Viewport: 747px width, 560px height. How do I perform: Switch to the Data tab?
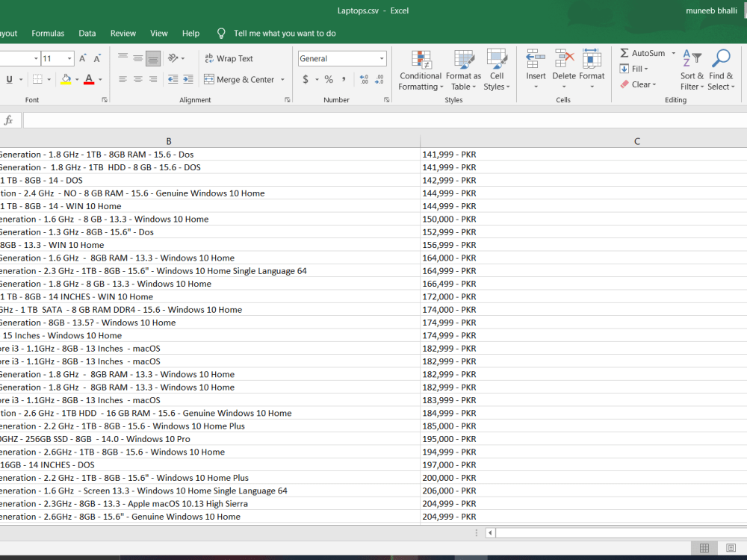[x=87, y=34]
